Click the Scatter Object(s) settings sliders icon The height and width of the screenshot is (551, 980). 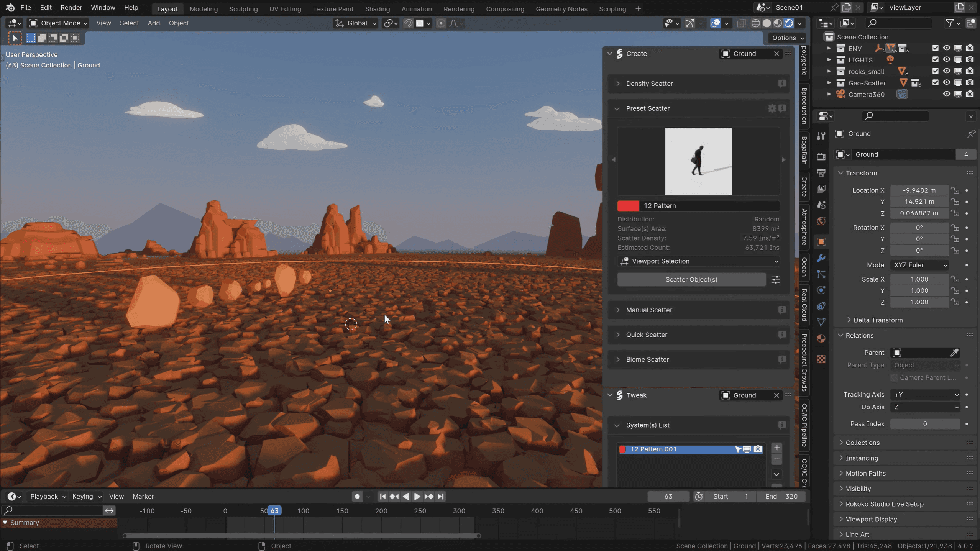[776, 280]
